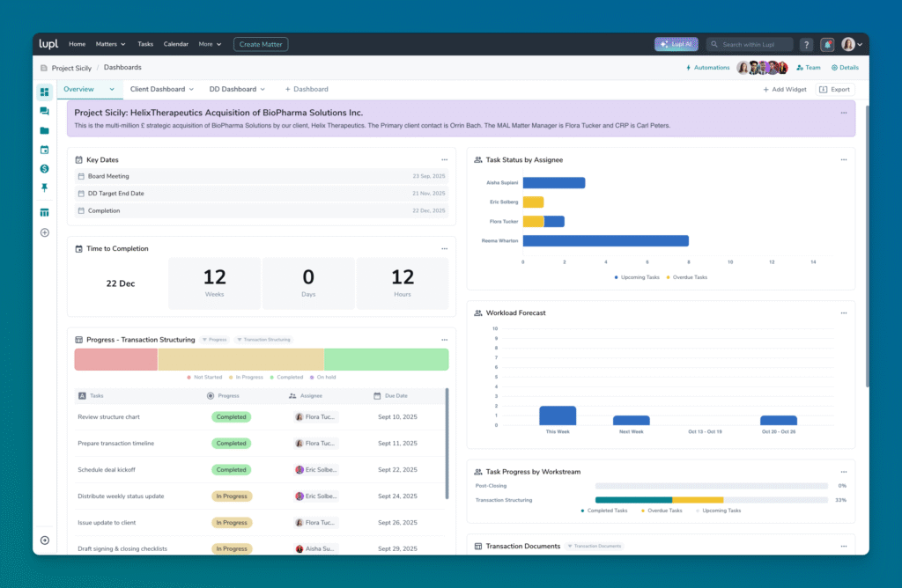Open the dollar billing sidebar icon
Viewport: 902px width, 588px height.
click(x=44, y=169)
